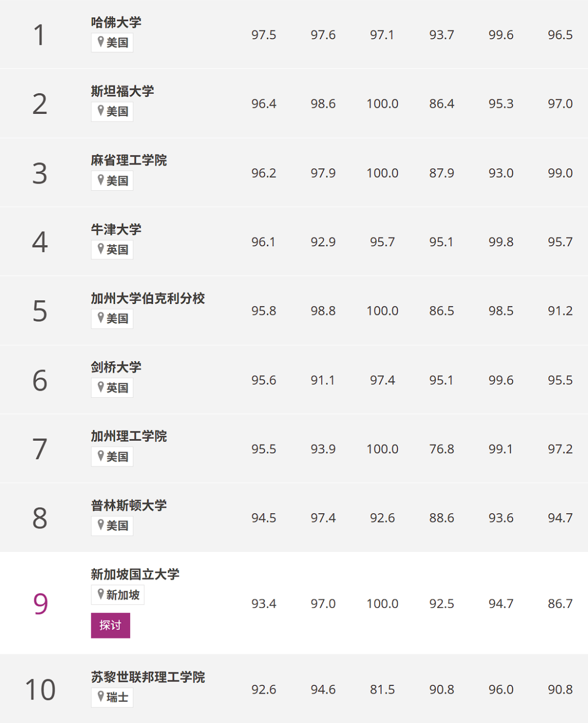Click the location pin icon under 哈佛大学
Viewport: 588px width, 723px height.
[x=101, y=41]
